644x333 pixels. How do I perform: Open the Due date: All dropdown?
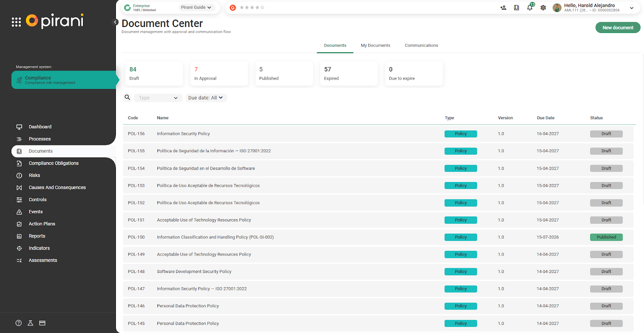(x=206, y=98)
